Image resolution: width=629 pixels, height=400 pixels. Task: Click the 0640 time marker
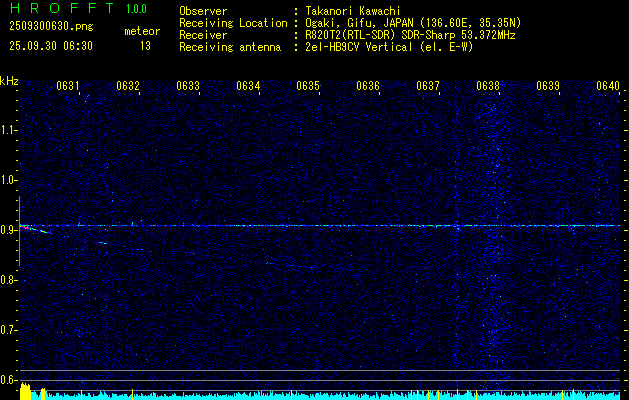(x=608, y=86)
